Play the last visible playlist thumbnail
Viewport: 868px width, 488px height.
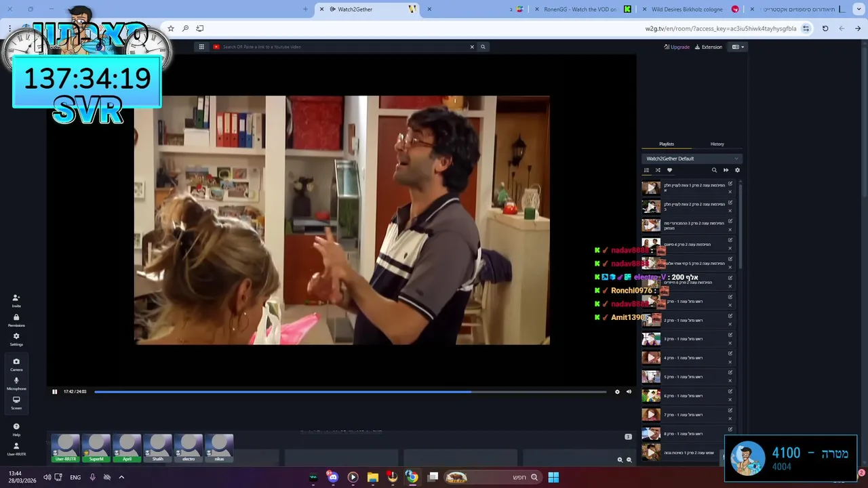[651, 452]
